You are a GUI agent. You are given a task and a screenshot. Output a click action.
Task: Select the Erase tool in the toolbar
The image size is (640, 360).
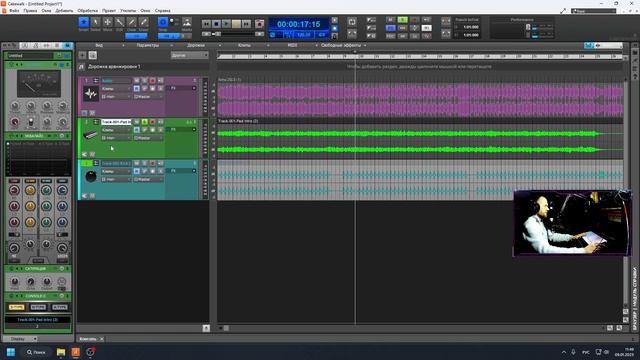(x=144, y=22)
